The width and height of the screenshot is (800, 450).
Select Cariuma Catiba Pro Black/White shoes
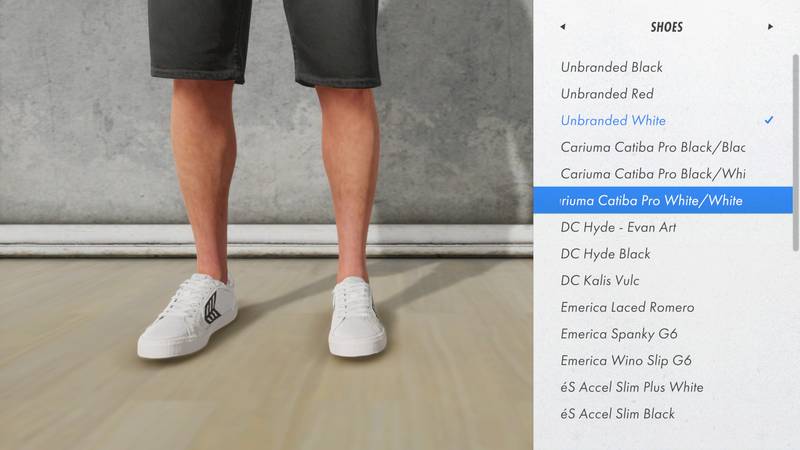[652, 174]
